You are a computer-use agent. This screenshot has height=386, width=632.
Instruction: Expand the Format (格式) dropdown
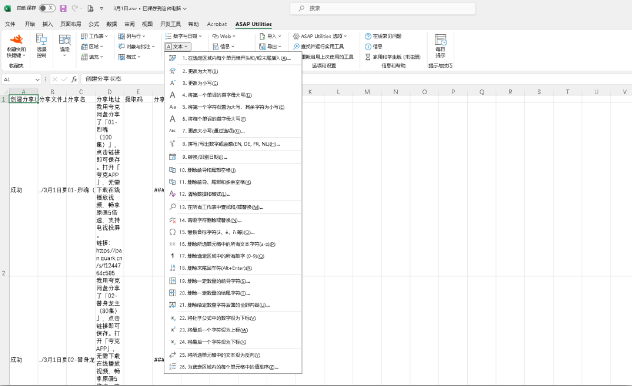coord(129,57)
